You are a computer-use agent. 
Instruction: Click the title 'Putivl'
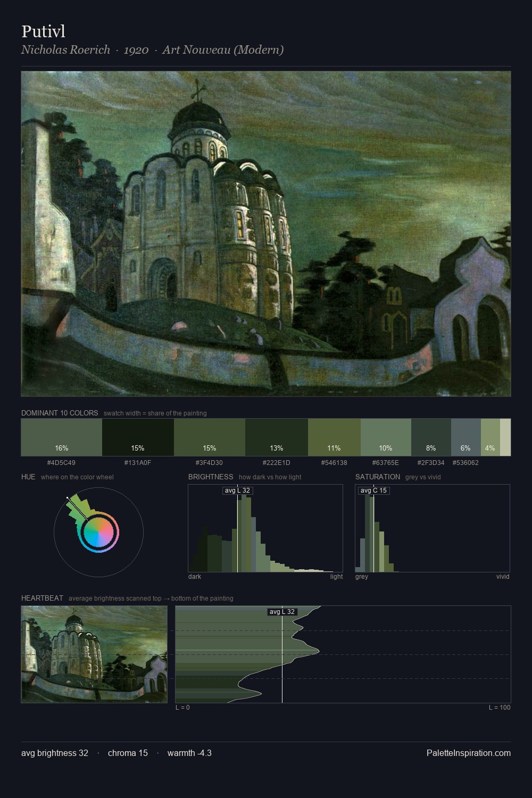point(43,31)
